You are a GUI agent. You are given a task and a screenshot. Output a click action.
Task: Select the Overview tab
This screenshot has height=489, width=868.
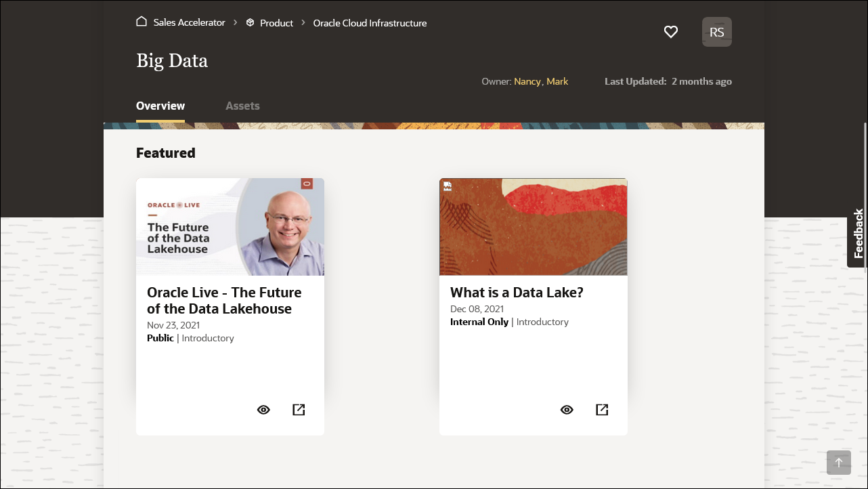160,106
